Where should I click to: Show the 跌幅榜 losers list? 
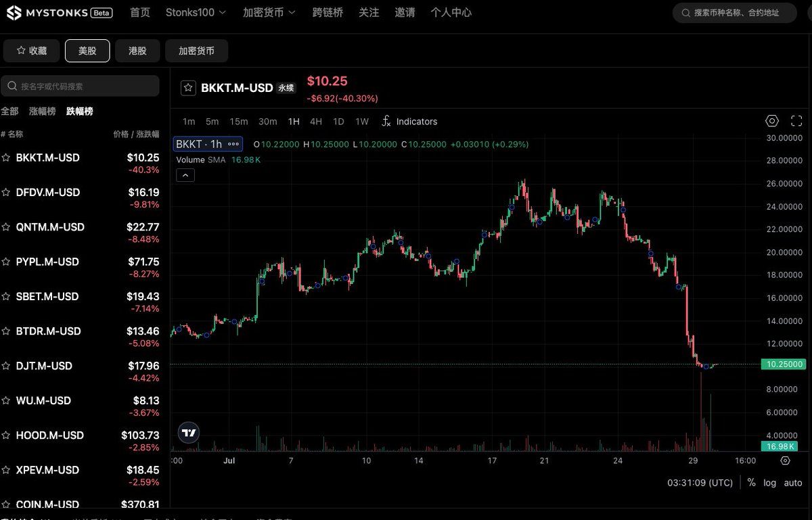pyautogui.click(x=79, y=112)
